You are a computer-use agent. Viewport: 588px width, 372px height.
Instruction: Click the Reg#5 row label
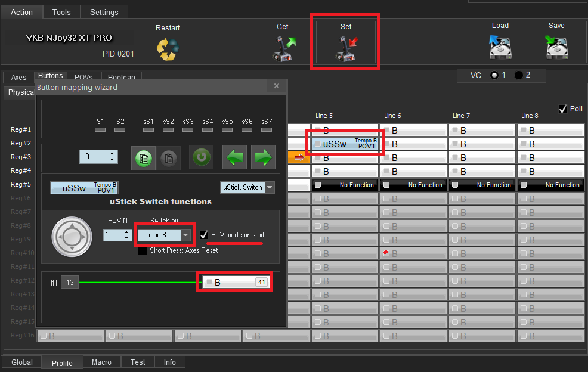[21, 184]
